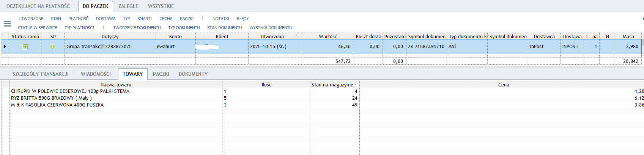Click the green arrow order status icon
This screenshot has width=644, height=155.
coord(25,47)
